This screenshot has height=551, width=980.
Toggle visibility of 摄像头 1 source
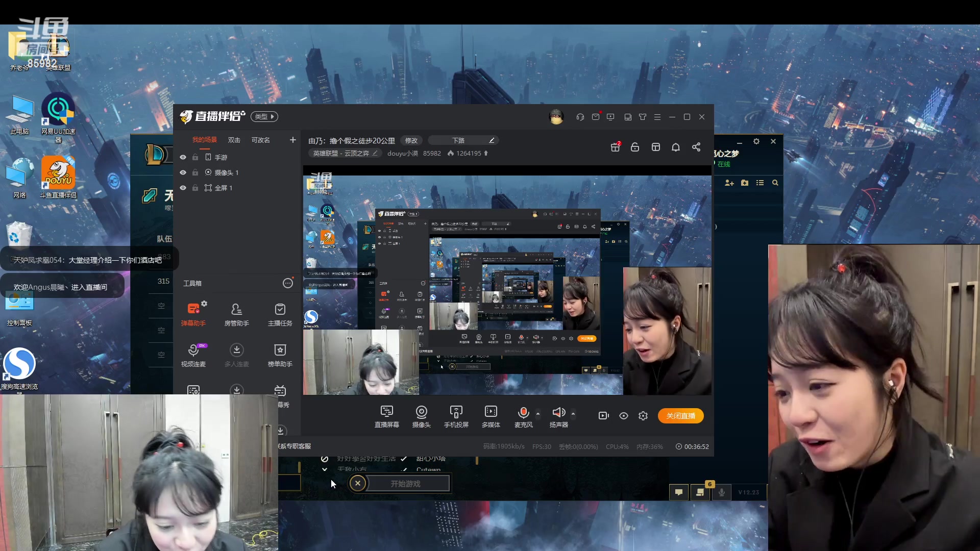tap(183, 172)
